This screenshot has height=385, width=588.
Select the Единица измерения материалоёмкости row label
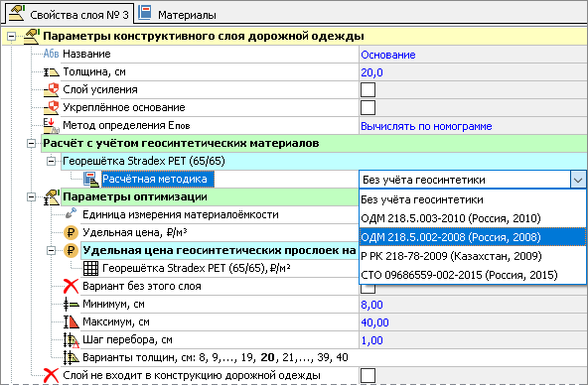181,214
